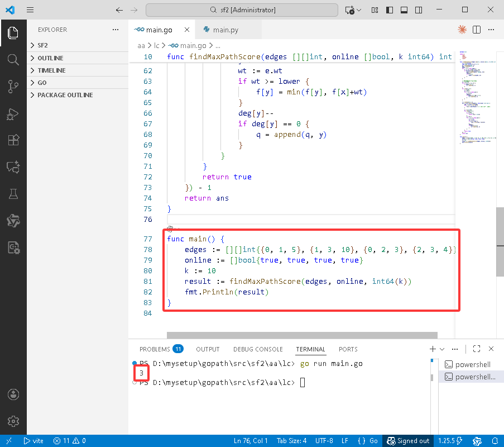This screenshot has height=447, width=504.
Task: Open the Search view in activity bar
Action: click(13, 60)
